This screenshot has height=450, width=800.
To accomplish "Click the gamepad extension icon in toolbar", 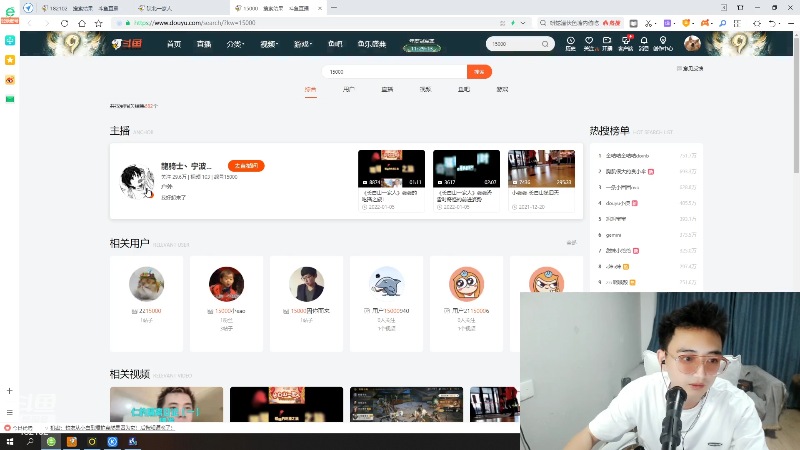I will point(705,23).
